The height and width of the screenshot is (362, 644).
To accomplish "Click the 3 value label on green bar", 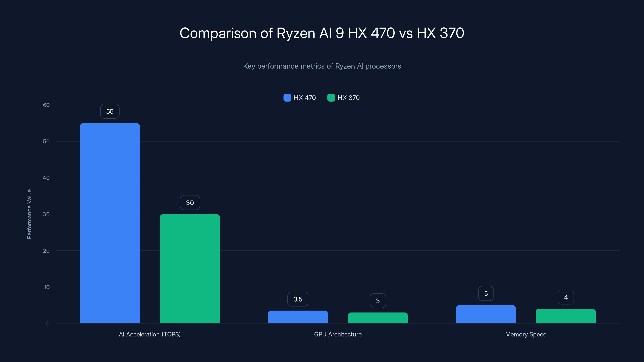I will (x=378, y=301).
